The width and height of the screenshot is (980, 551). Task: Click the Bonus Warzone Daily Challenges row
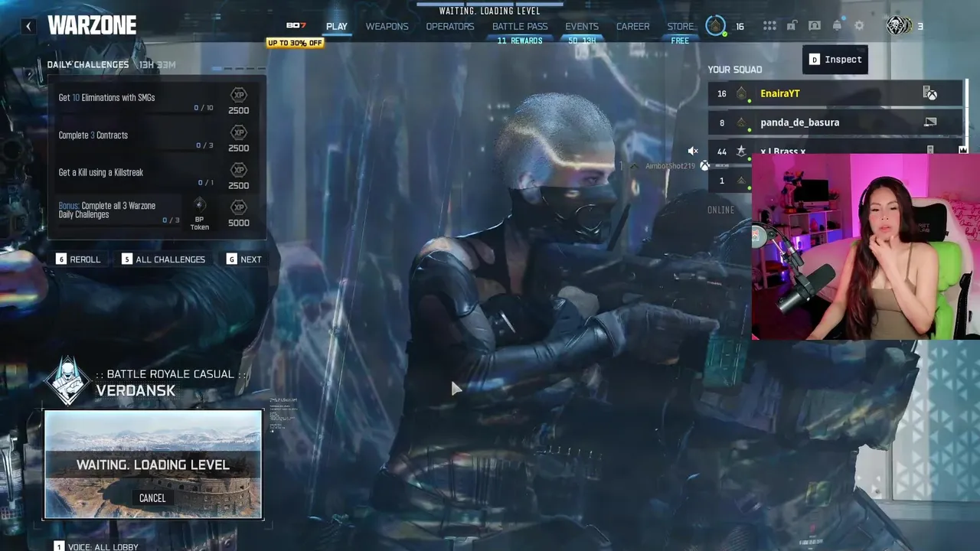(156, 214)
